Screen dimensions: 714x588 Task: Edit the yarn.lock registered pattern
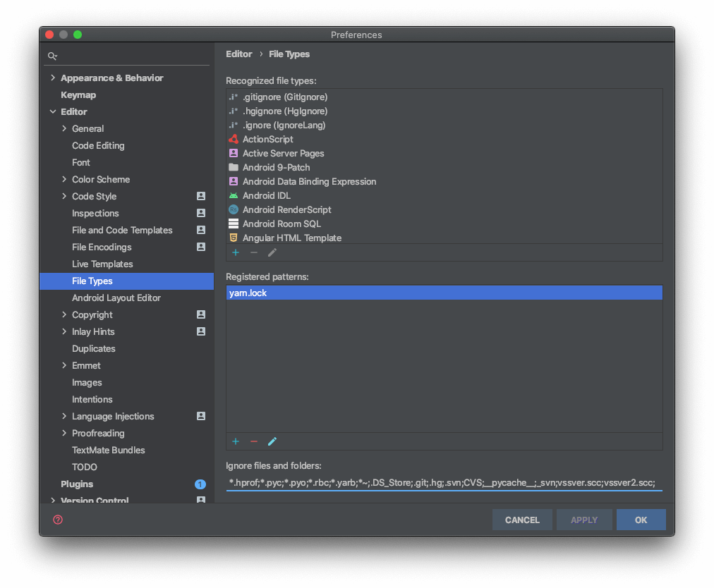tap(272, 441)
